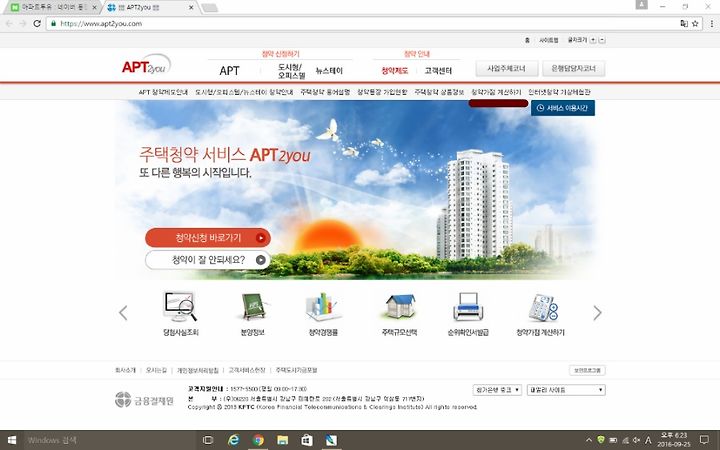Expand the 참가은행 링크 dropdown
Viewport: 720px width, 450px height.
point(497,390)
